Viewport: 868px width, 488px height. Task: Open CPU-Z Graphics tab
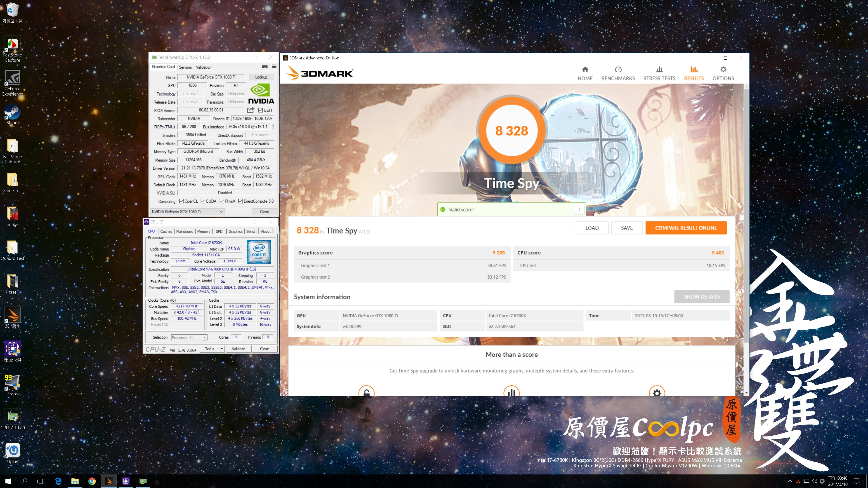(x=235, y=231)
